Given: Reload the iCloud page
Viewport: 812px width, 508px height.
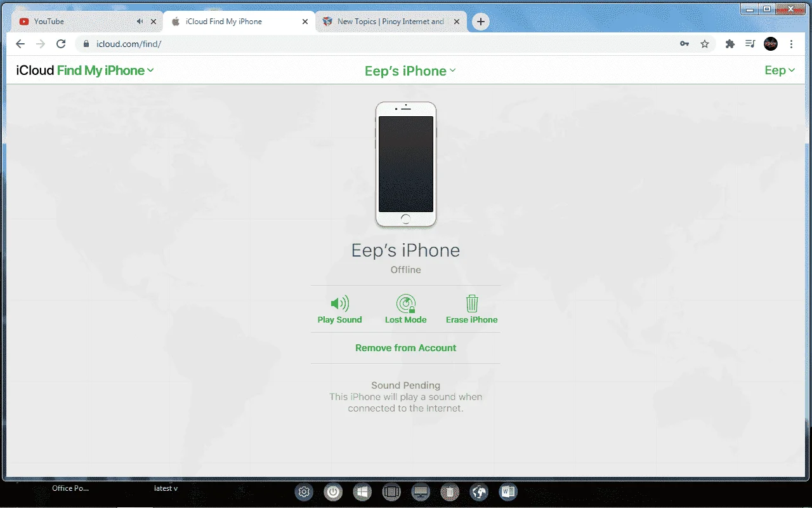Looking at the screenshot, I should [61, 44].
